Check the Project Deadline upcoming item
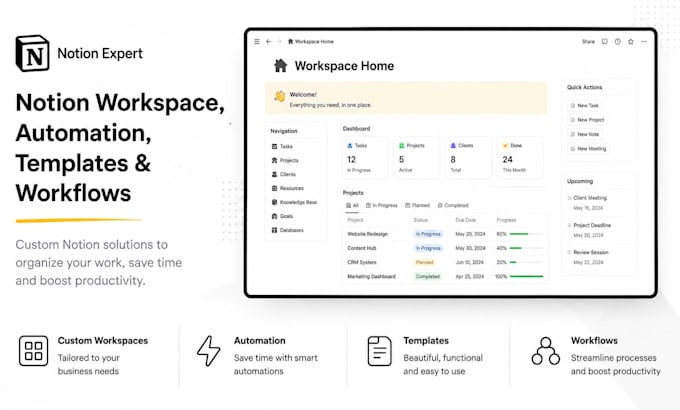The height and width of the screenshot is (410, 680). [569, 225]
